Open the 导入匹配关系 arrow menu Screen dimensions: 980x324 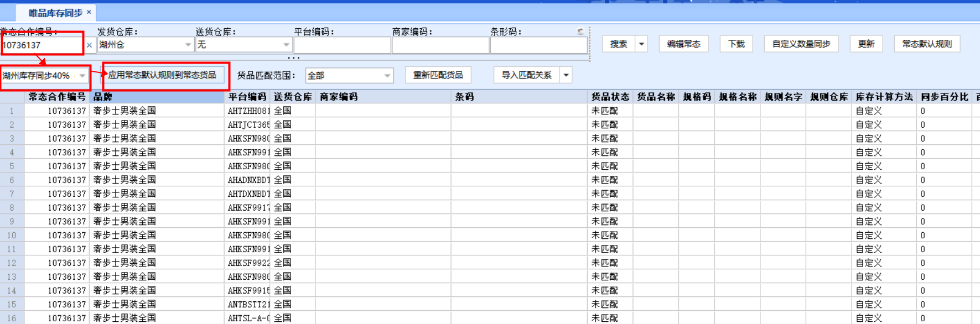tap(566, 75)
